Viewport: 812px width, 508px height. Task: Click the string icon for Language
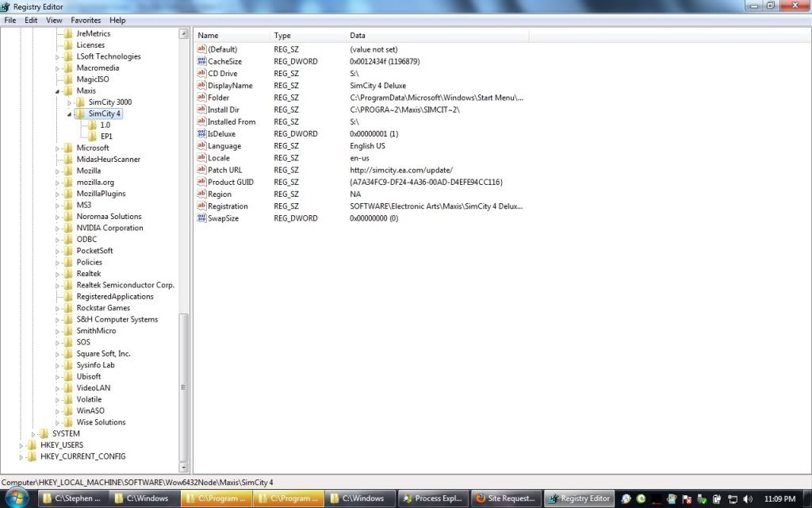pos(201,146)
